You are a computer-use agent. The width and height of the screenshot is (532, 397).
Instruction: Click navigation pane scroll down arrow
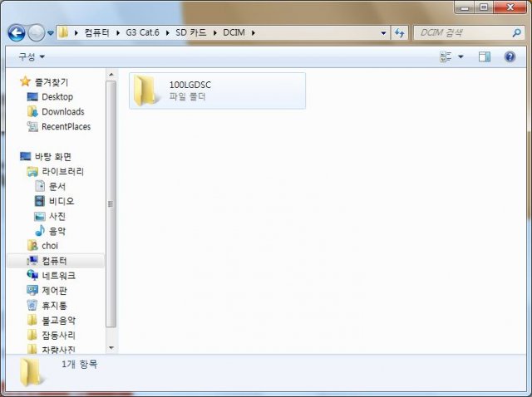(x=111, y=348)
